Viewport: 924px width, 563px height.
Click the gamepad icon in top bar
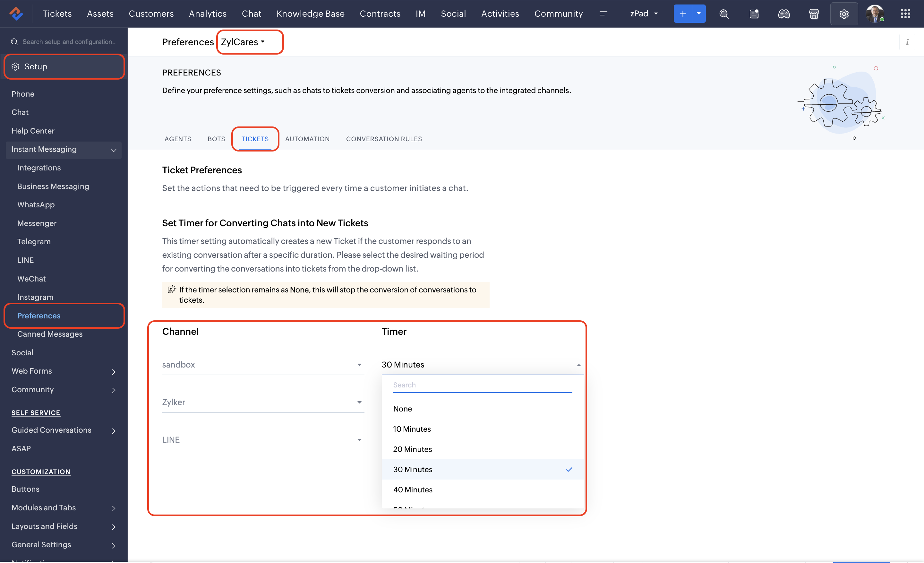(784, 14)
